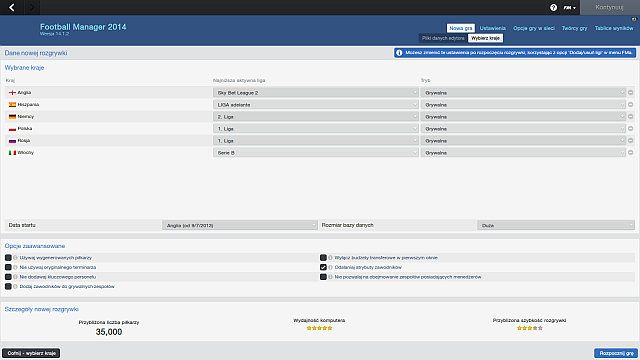Click the Anglia flag icon
Screen dimensions: 640x360
click(x=12, y=93)
